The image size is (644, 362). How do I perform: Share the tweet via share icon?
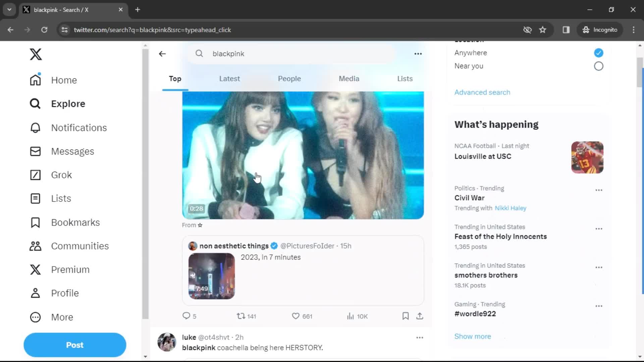[x=420, y=316]
